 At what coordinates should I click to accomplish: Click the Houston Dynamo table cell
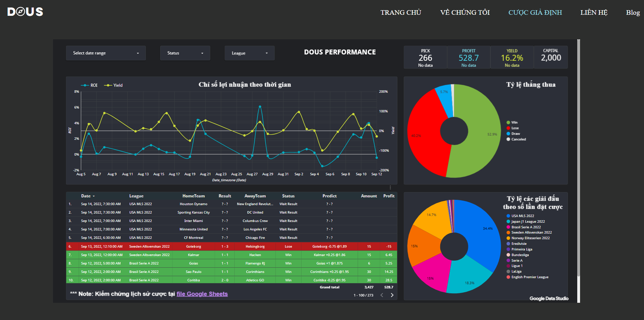[194, 204]
